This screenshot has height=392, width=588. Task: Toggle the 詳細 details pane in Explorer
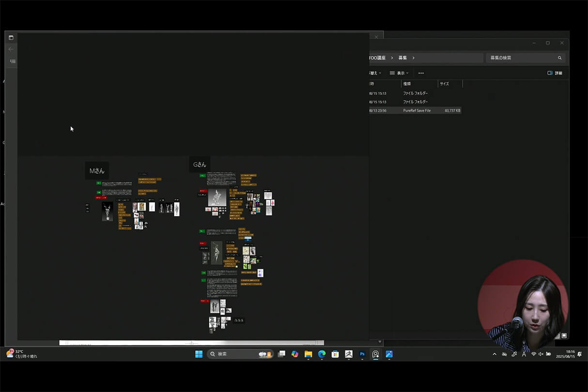(x=555, y=73)
